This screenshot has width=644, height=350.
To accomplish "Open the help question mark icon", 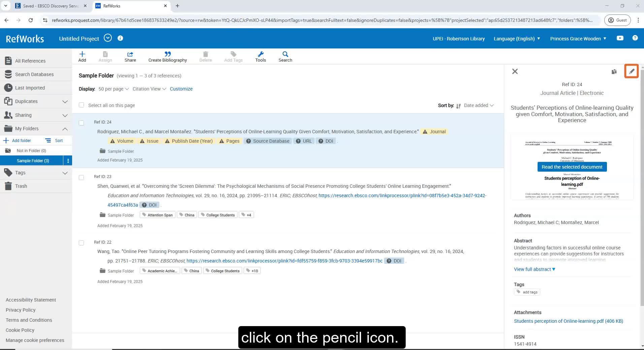I will click(x=635, y=38).
